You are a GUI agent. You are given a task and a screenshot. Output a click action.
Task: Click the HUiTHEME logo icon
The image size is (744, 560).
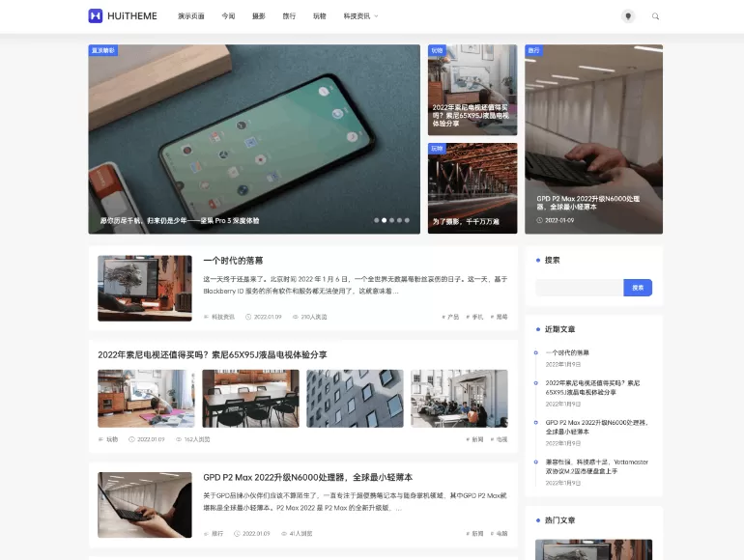point(96,16)
